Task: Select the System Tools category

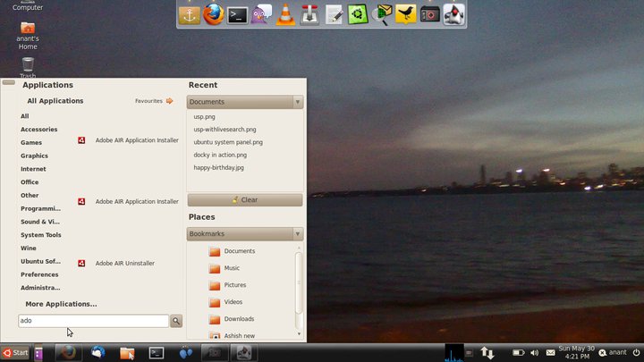Action: [41, 235]
